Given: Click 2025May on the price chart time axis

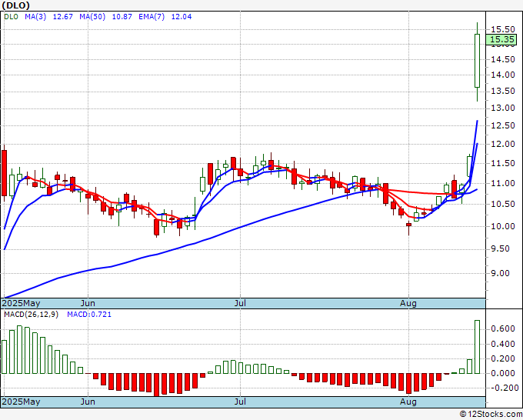Looking at the screenshot, I should 21,303.
